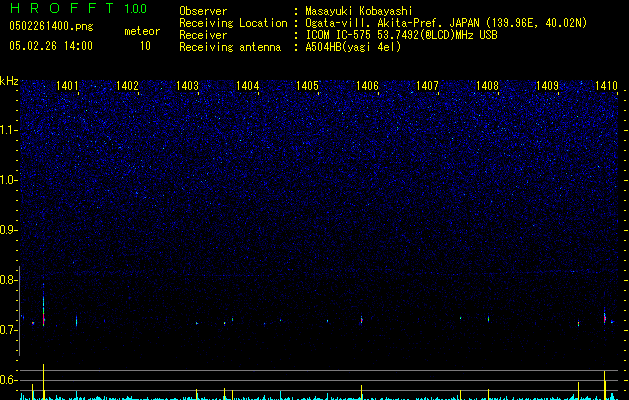Click the antenna value A504HB(yagi 4el)
This screenshot has width=629, height=400.
(x=353, y=47)
